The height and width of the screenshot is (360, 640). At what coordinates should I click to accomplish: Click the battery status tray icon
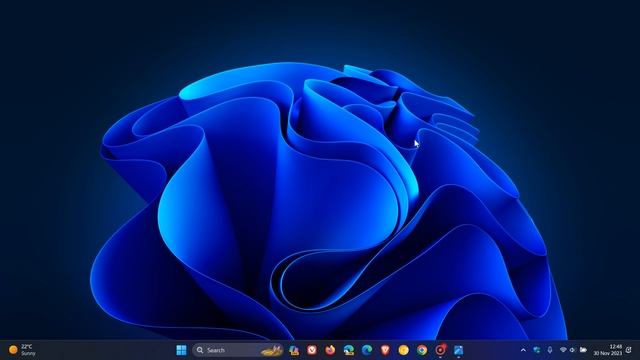583,350
